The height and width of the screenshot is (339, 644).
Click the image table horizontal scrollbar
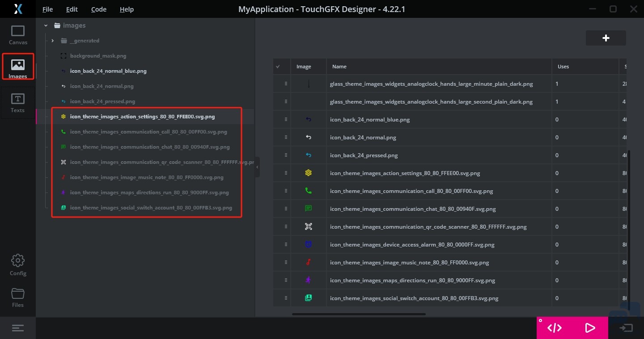(x=359, y=314)
